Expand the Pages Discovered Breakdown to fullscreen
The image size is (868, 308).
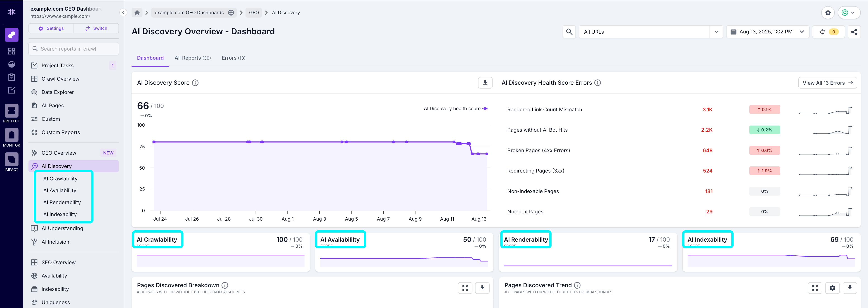coord(465,288)
